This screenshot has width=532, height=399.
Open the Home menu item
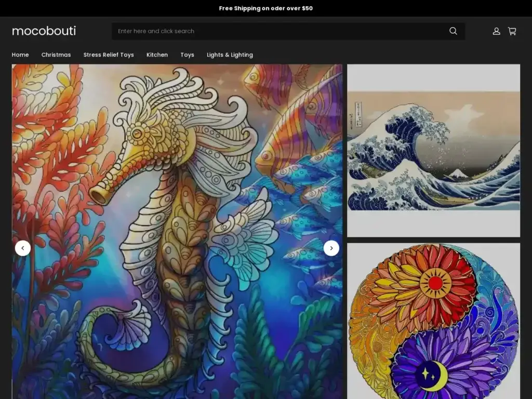tap(20, 55)
